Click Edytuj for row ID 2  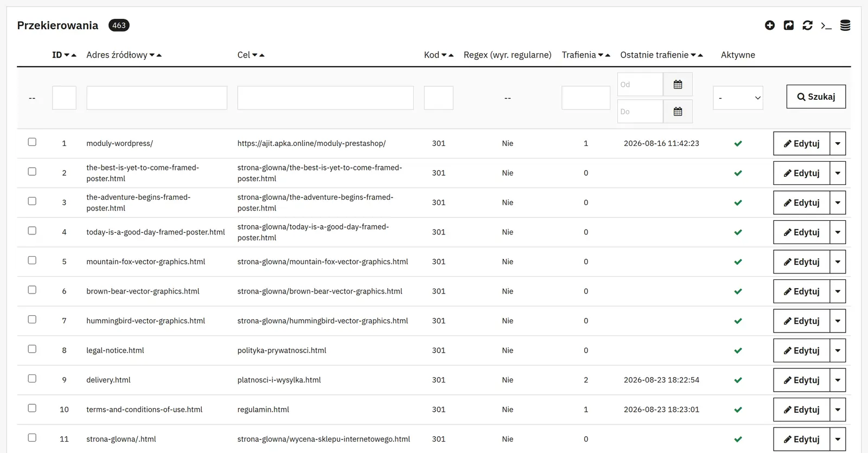[x=801, y=173]
